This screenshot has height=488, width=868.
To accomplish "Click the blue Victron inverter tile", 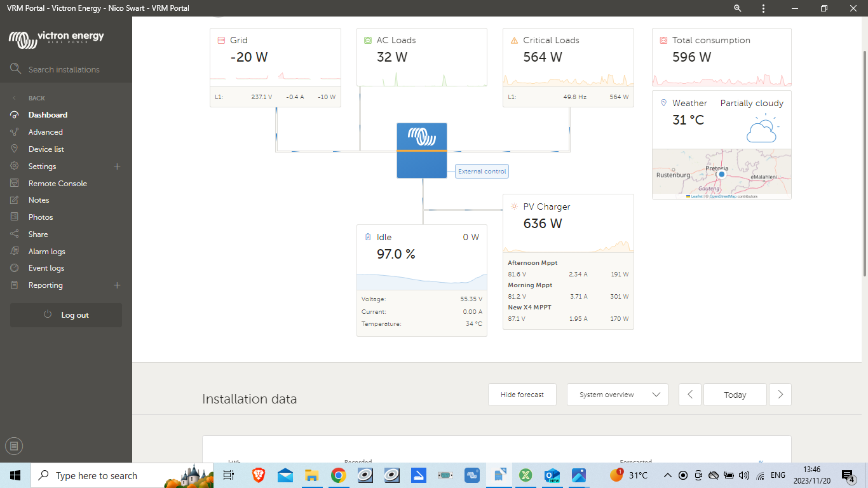I will (x=422, y=151).
